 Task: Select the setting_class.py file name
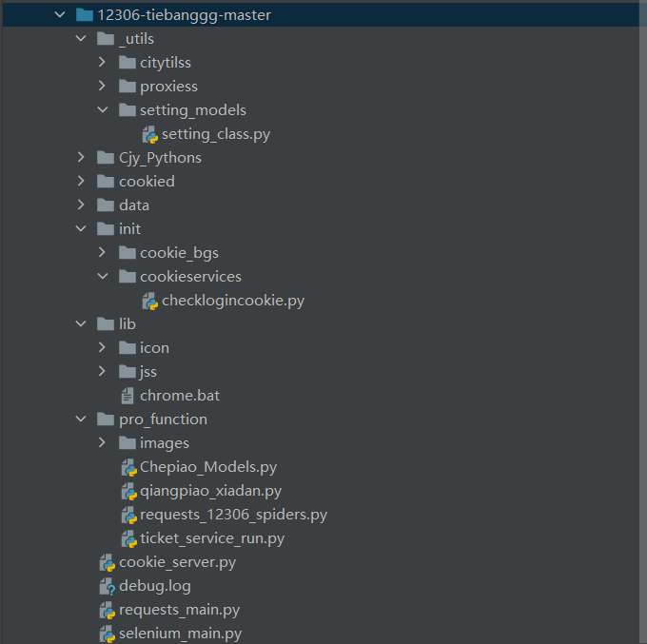tap(216, 134)
